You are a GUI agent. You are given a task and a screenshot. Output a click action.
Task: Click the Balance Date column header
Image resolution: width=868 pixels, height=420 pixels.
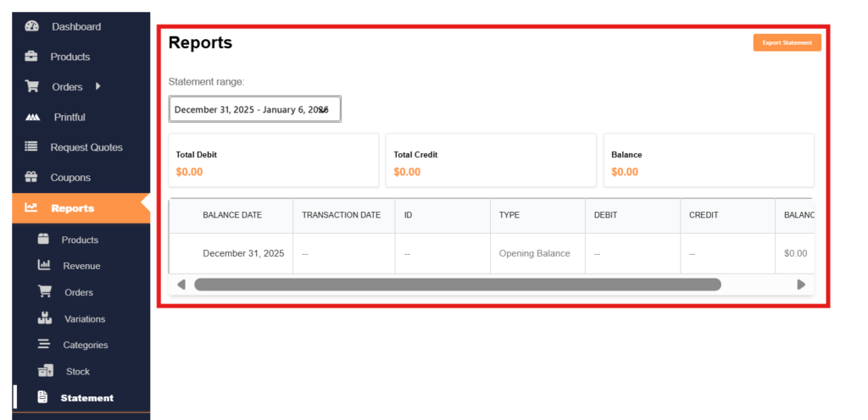231,215
